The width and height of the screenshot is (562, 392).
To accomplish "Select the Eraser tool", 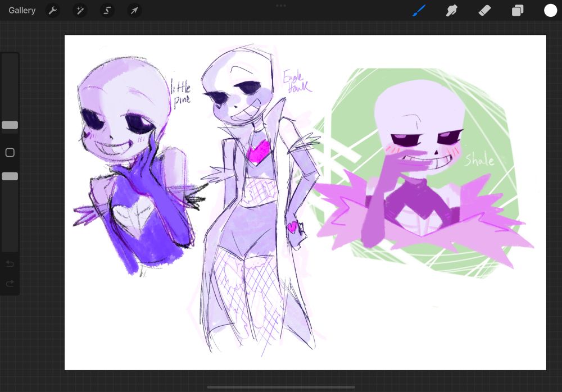I will [484, 11].
